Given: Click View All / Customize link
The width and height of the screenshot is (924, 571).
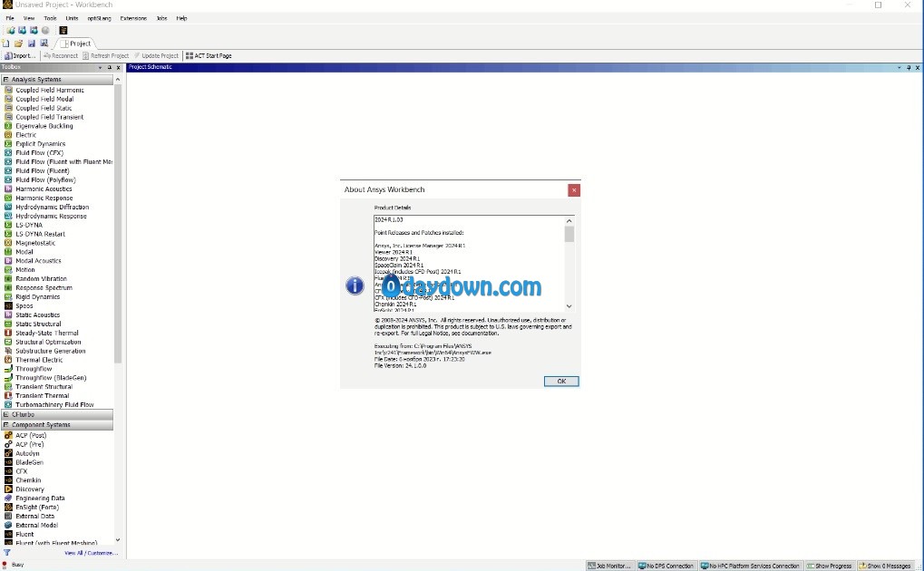Looking at the screenshot, I should (91, 553).
